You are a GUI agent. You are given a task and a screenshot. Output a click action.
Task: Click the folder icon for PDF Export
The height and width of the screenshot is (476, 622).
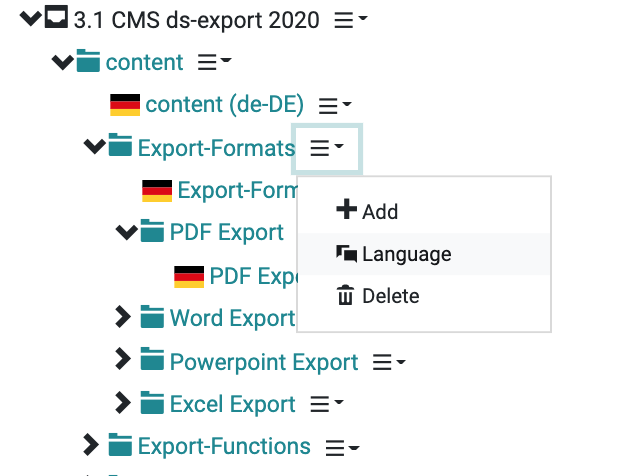(x=152, y=230)
